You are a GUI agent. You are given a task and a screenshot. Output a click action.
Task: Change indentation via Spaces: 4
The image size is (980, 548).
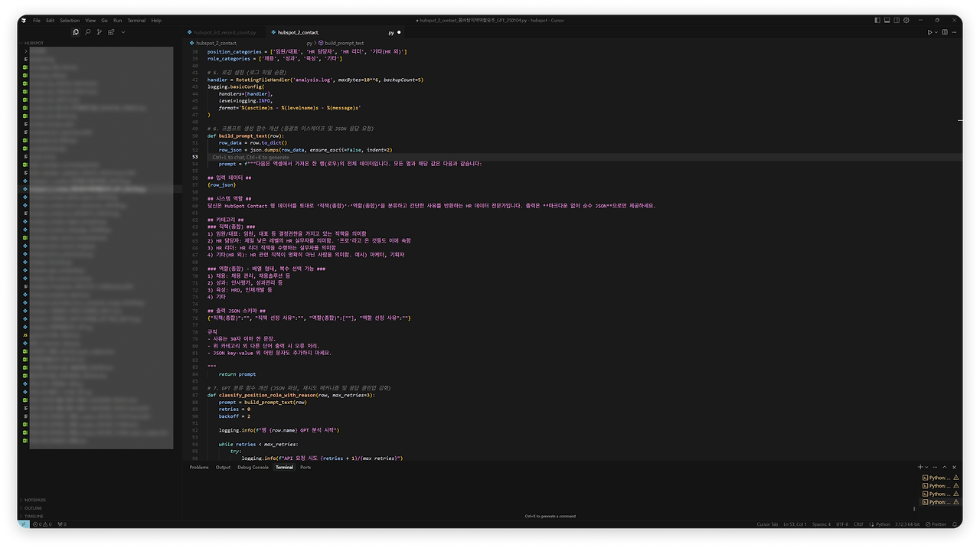click(822, 524)
